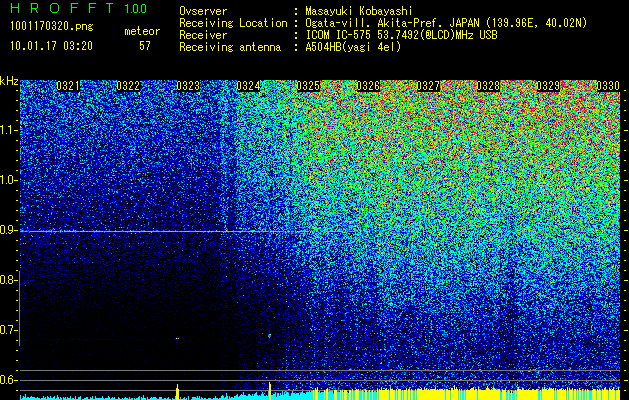Click the 0.6 frequency axis label

[x=8, y=380]
